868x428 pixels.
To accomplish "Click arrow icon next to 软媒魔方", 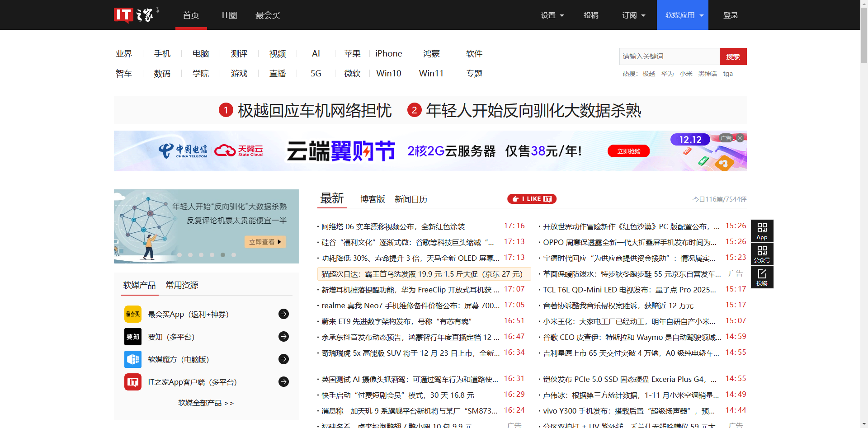I will point(283,359).
